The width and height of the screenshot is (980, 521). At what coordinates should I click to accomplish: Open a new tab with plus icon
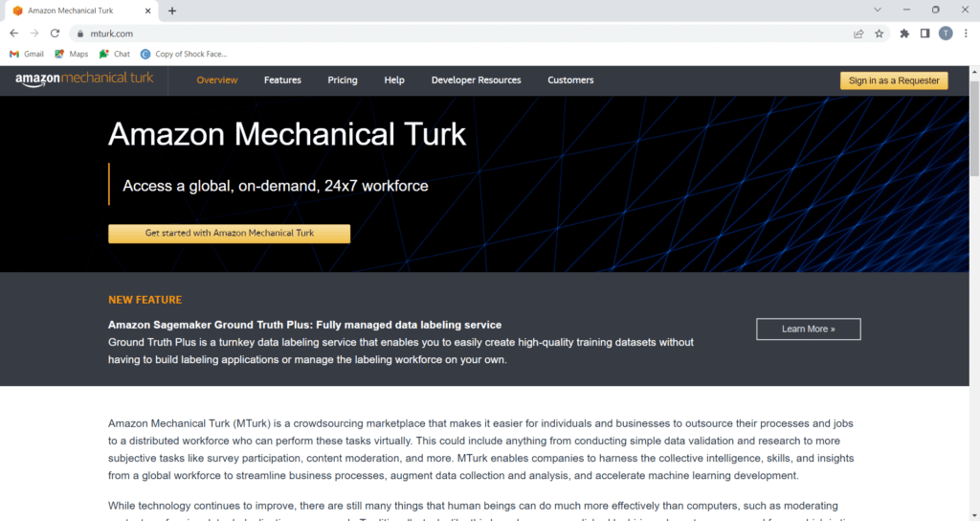click(x=172, y=11)
